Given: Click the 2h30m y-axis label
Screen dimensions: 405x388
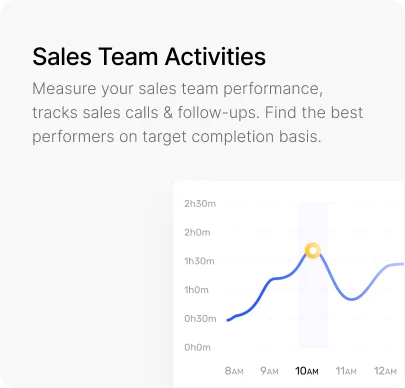Looking at the screenshot, I should 200,203.
